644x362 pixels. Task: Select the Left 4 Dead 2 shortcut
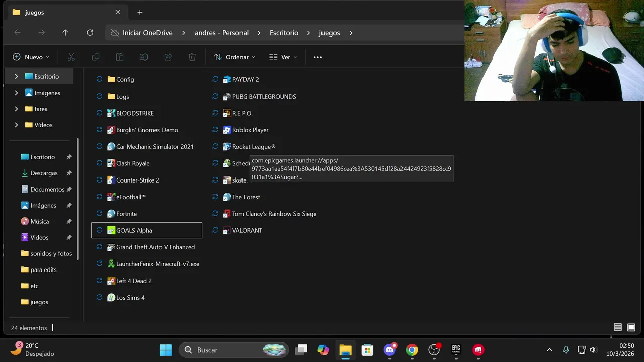[129, 281]
